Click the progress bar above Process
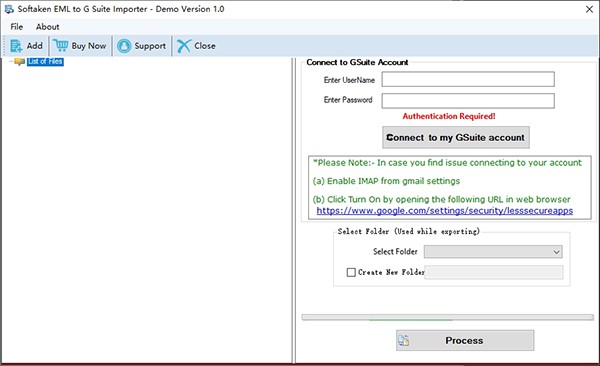The width and height of the screenshot is (600, 366). (x=447, y=317)
